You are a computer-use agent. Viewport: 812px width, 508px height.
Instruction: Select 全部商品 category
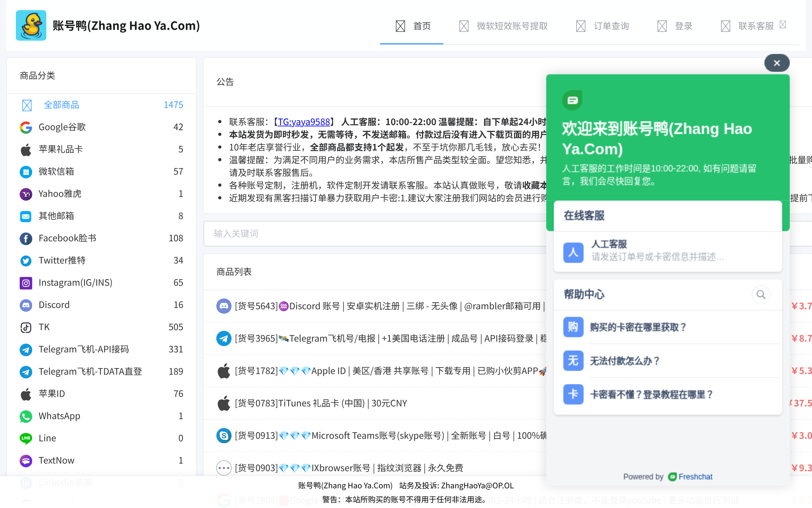(101, 105)
